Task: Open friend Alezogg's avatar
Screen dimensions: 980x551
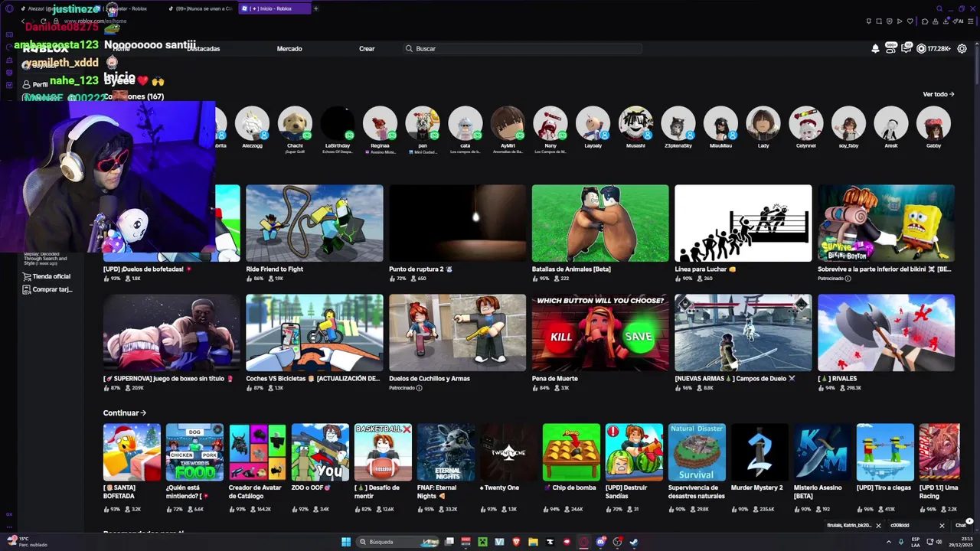Action: (252, 123)
